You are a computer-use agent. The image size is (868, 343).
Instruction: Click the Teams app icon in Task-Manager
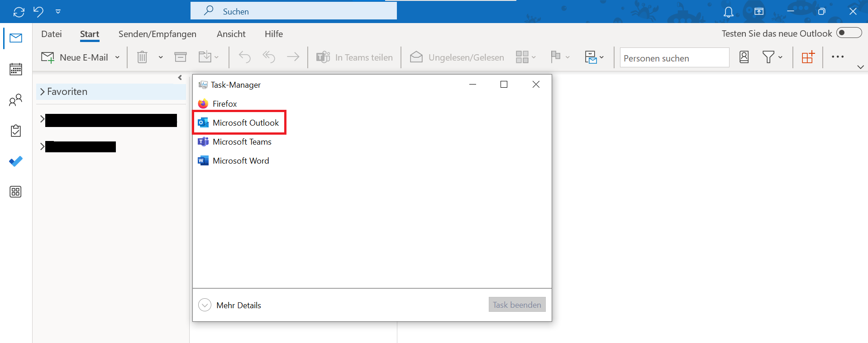coord(203,142)
